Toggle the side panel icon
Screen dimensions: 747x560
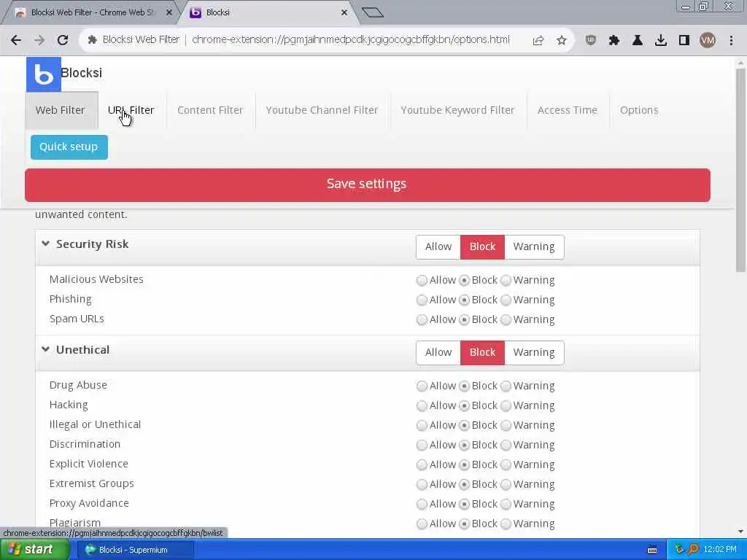point(684,40)
